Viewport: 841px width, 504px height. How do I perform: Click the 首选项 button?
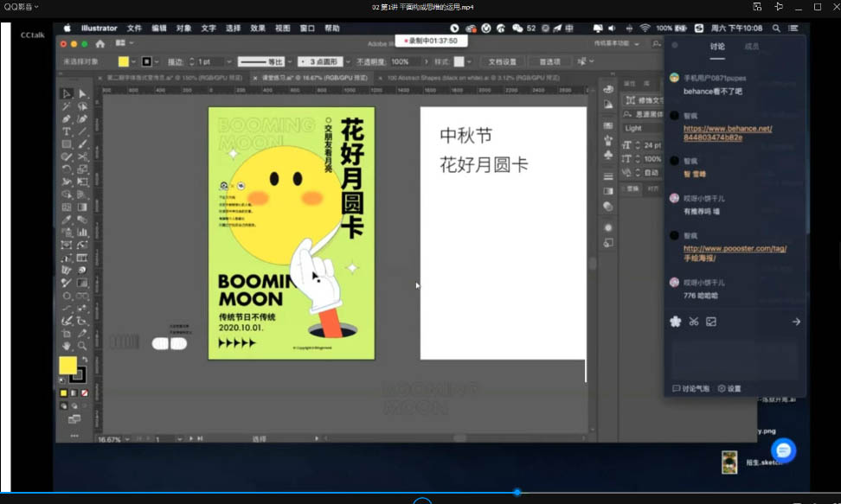(x=549, y=61)
